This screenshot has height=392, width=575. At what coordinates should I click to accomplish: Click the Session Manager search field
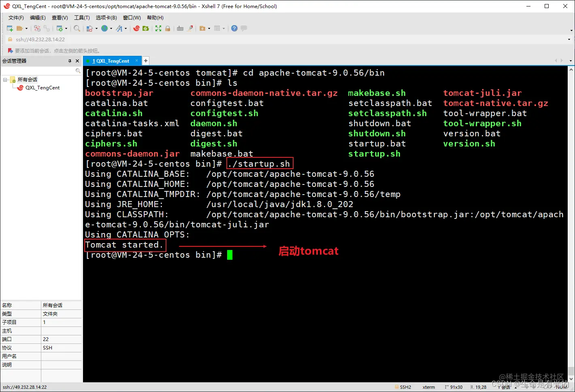pos(38,71)
